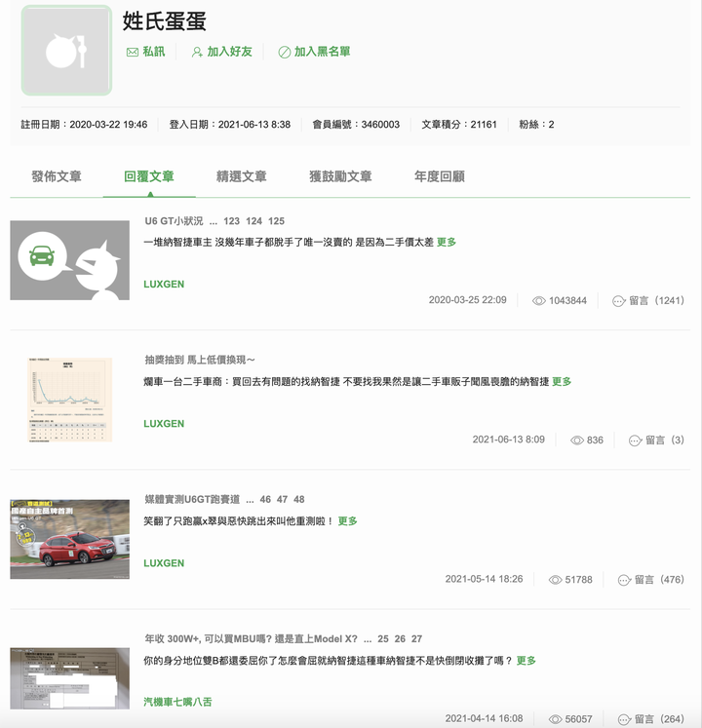
Task: Go to page 125 of U6 GT小狀況
Action: point(277,221)
